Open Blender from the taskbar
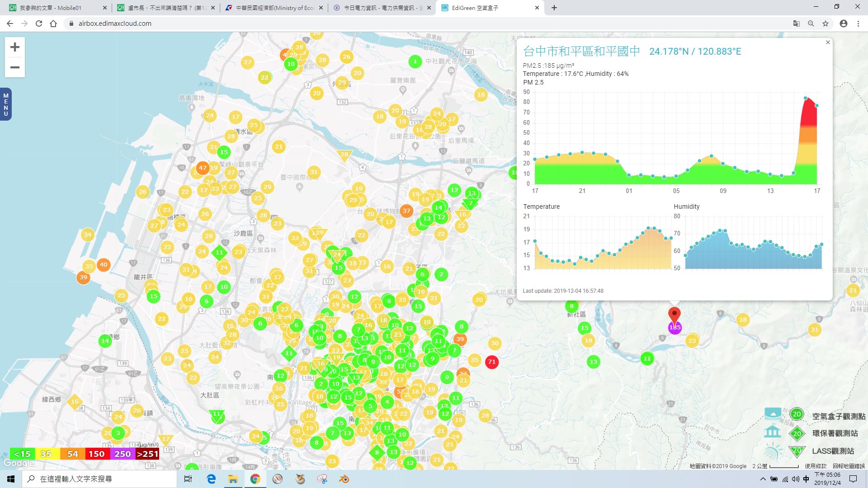 point(344,479)
